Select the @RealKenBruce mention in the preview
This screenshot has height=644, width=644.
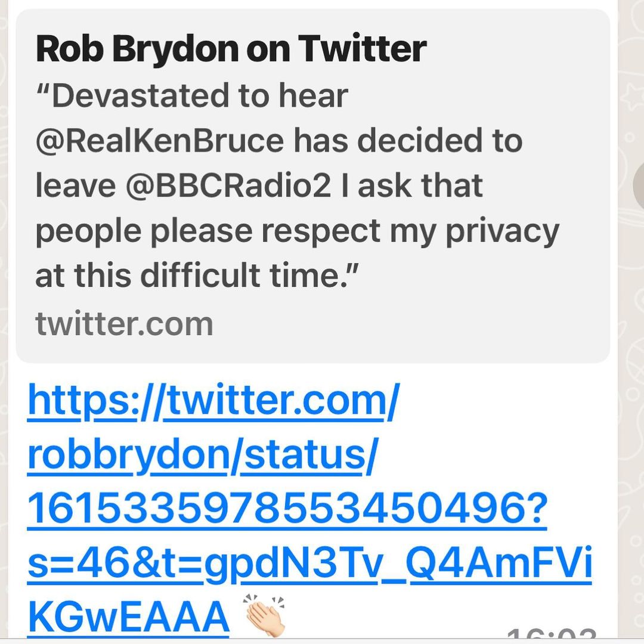pyautogui.click(x=160, y=141)
